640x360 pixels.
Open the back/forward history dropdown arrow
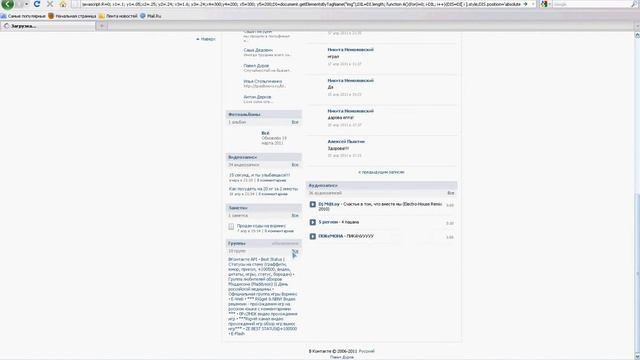click(27, 4)
